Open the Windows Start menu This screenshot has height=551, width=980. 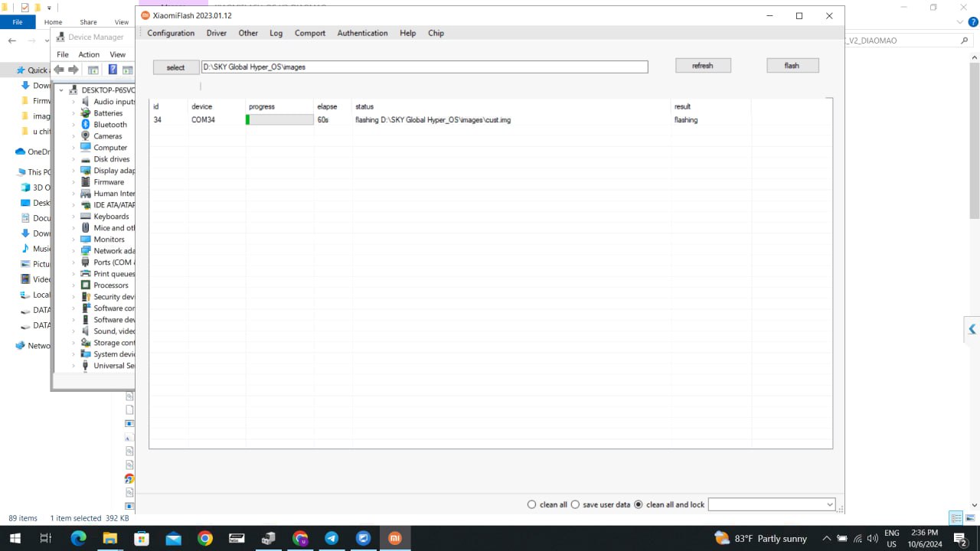click(x=15, y=539)
